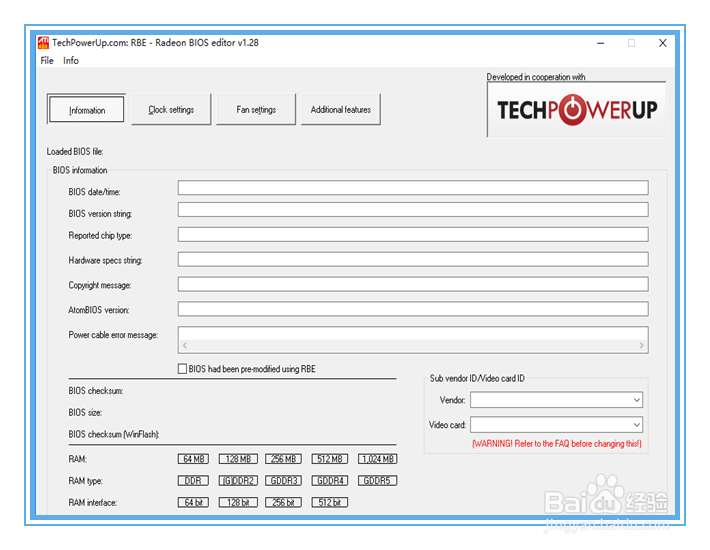Click the Loaded BIOS file label
710x550 pixels.
tap(75, 152)
